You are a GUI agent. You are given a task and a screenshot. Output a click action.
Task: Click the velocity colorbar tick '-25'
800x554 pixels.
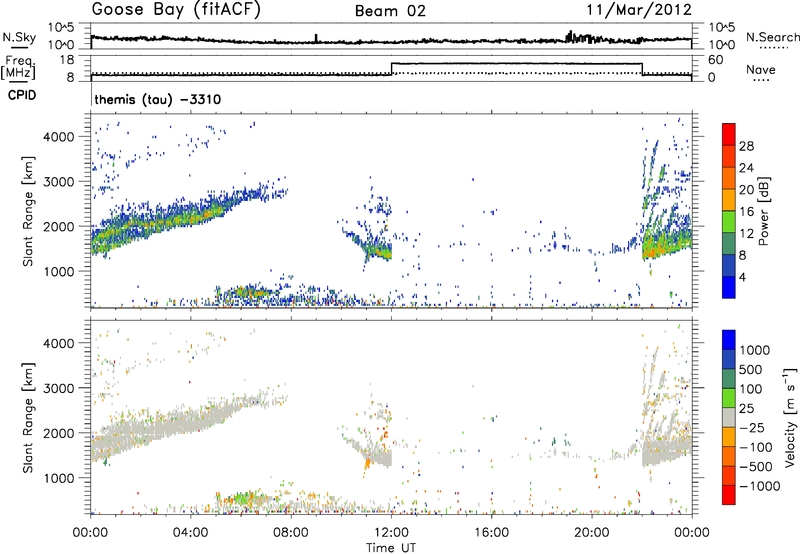tap(752, 427)
